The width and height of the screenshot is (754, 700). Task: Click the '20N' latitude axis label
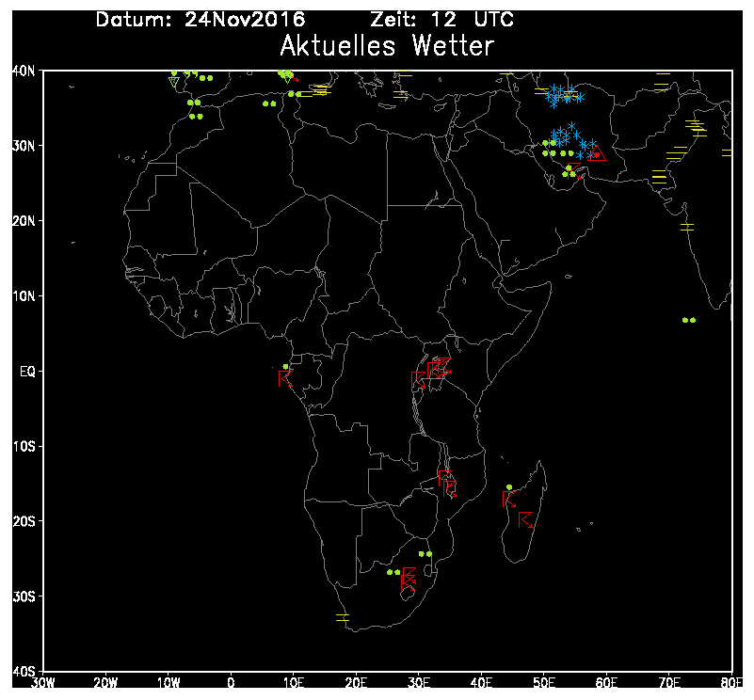tap(24, 221)
